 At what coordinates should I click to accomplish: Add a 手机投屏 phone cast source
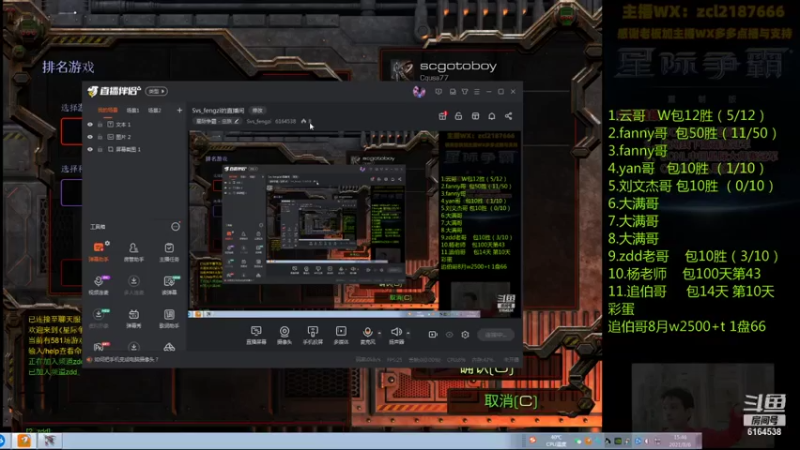[x=312, y=335]
